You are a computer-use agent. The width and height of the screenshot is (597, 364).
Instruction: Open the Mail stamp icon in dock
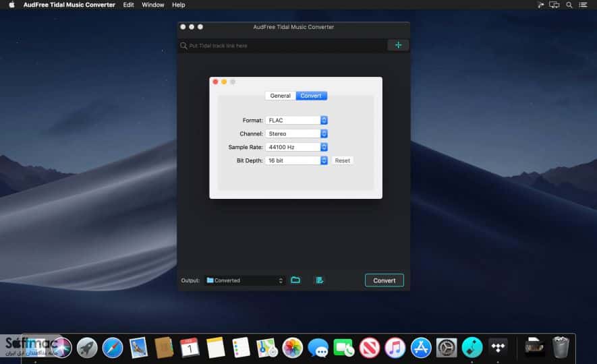point(138,347)
